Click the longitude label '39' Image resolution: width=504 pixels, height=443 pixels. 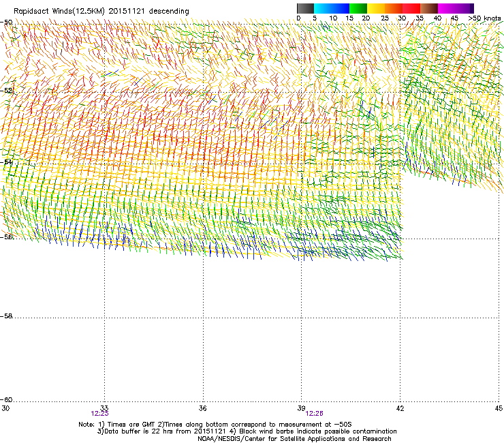(301, 408)
